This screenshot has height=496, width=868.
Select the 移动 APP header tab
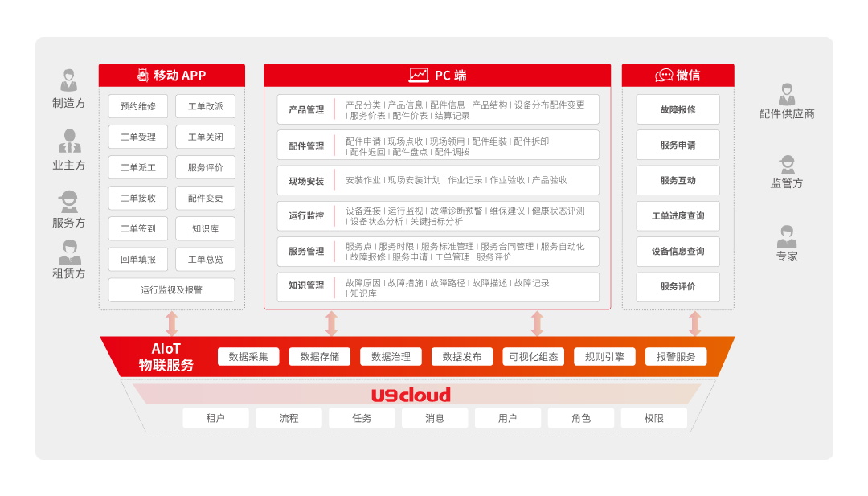(172, 76)
